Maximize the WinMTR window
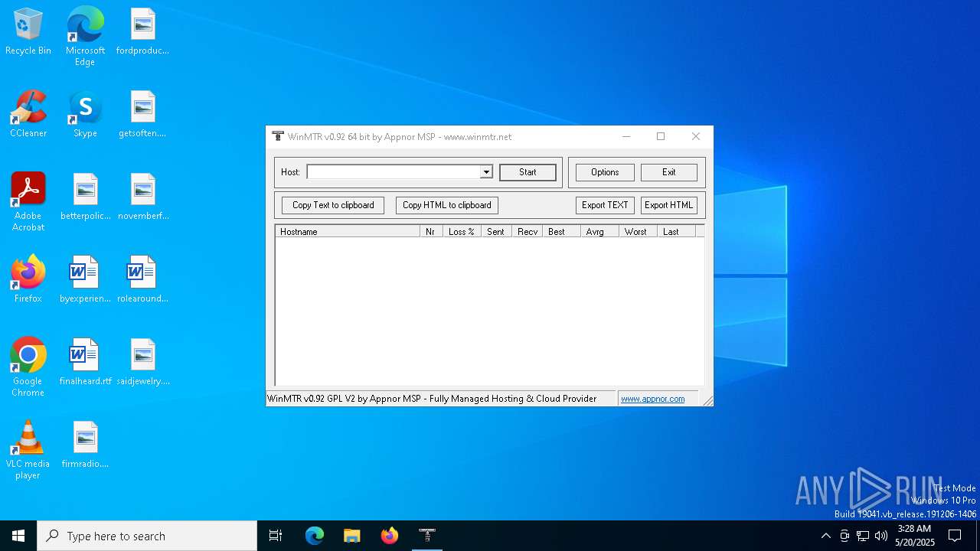The height and width of the screenshot is (551, 980). click(x=661, y=136)
